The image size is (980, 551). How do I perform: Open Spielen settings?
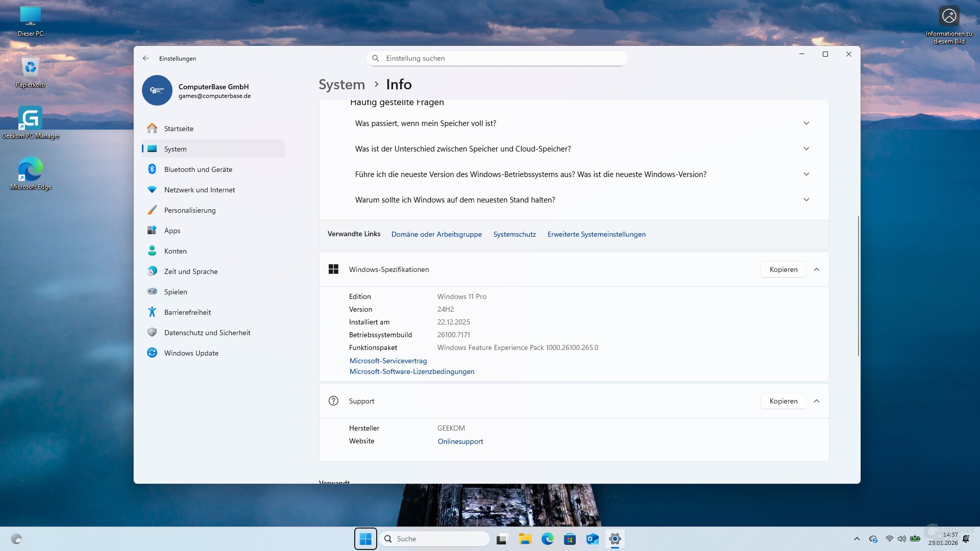click(x=175, y=291)
